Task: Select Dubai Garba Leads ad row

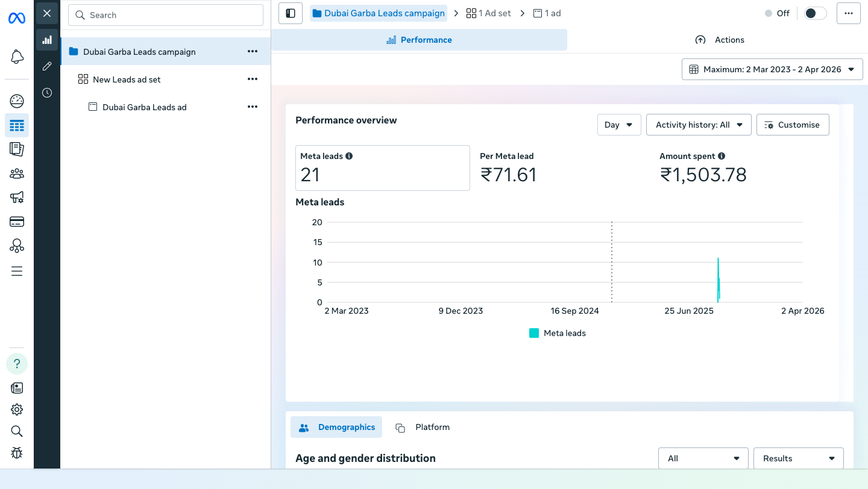Action: coord(165,107)
